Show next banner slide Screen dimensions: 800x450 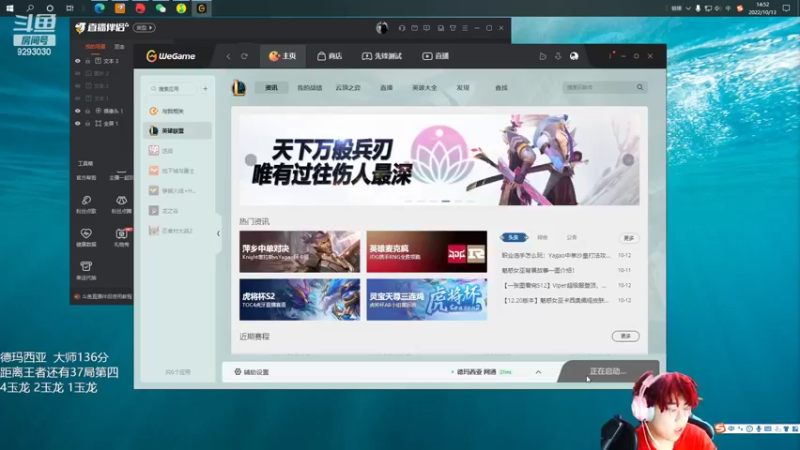pos(628,160)
